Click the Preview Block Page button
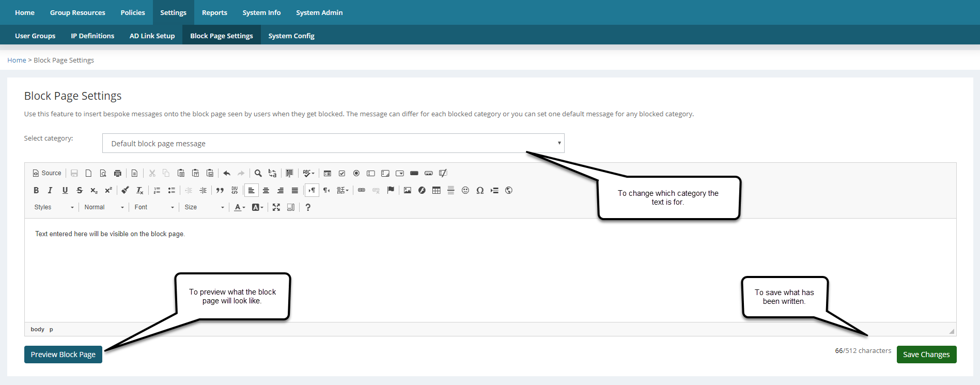 pos(63,355)
